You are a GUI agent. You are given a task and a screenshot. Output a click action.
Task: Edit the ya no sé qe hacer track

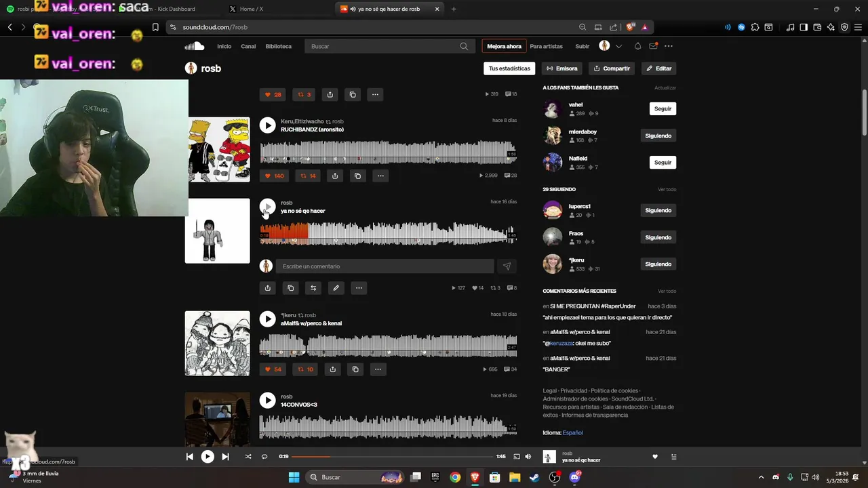(336, 288)
